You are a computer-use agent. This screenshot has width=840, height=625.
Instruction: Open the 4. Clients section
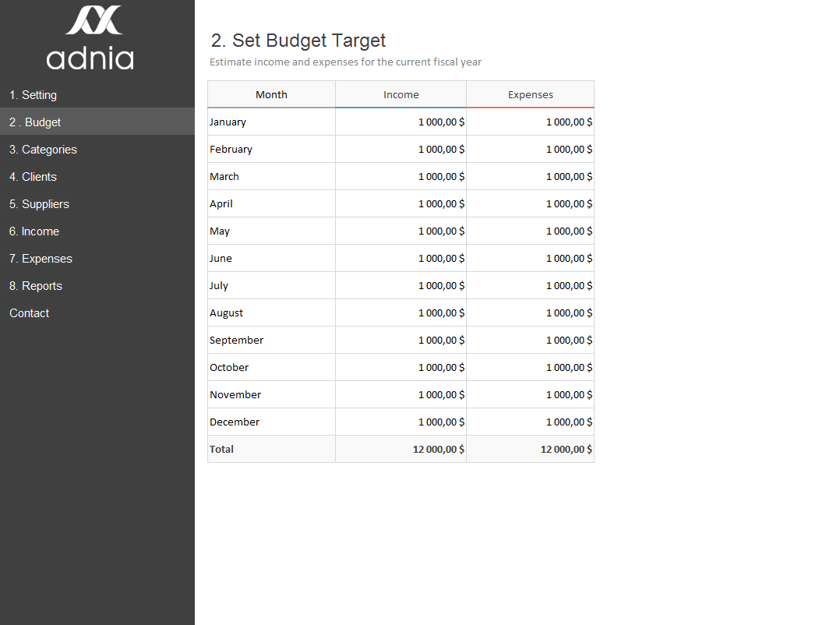pos(97,177)
